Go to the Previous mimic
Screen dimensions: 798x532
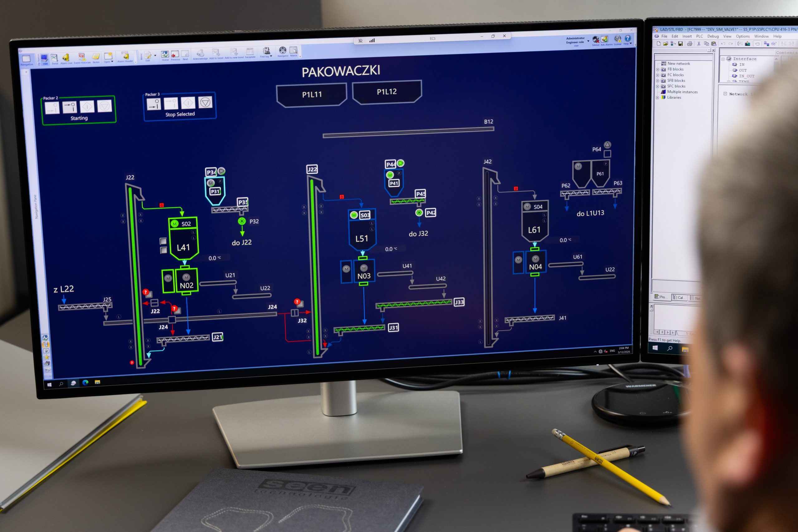[175, 55]
